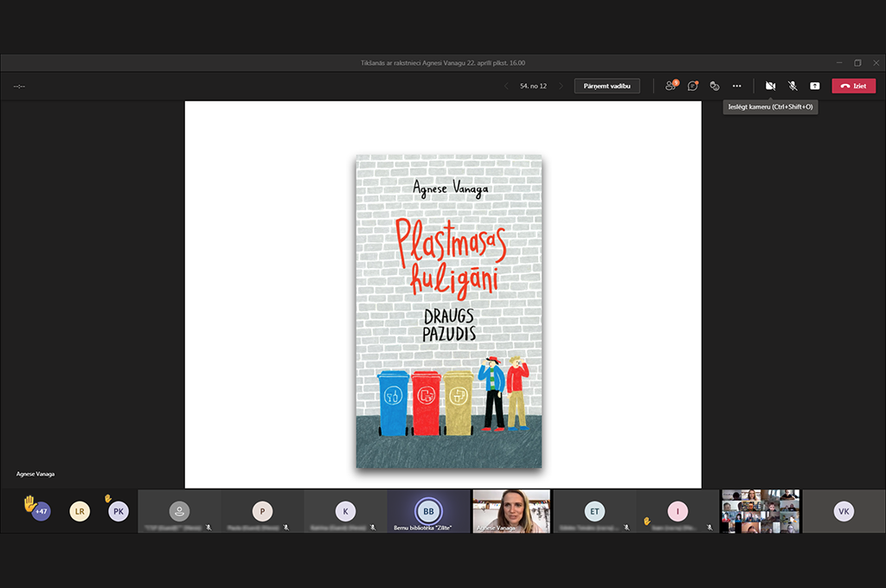The height and width of the screenshot is (588, 886).
Task: Click the call timer at top left
Action: click(x=19, y=86)
